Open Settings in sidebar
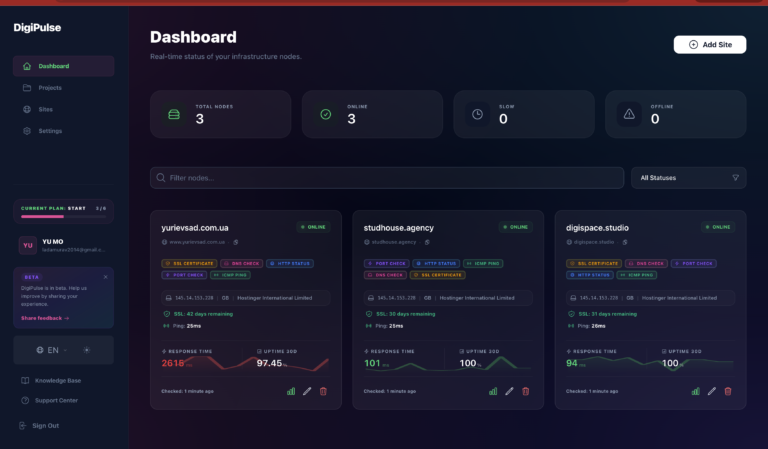The width and height of the screenshot is (768, 449). click(64, 131)
